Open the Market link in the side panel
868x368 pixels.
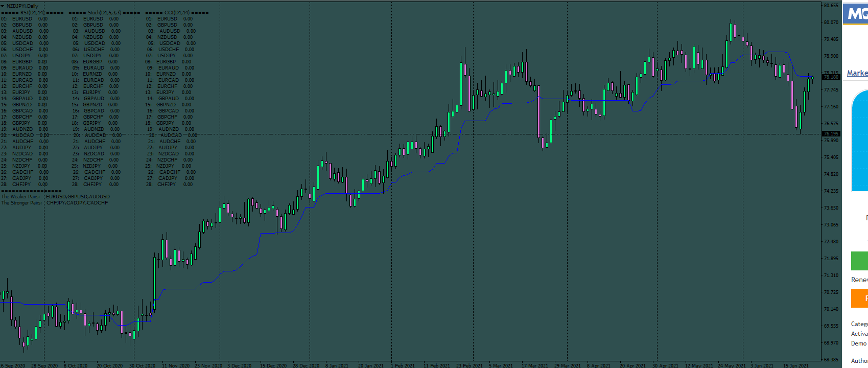point(857,73)
